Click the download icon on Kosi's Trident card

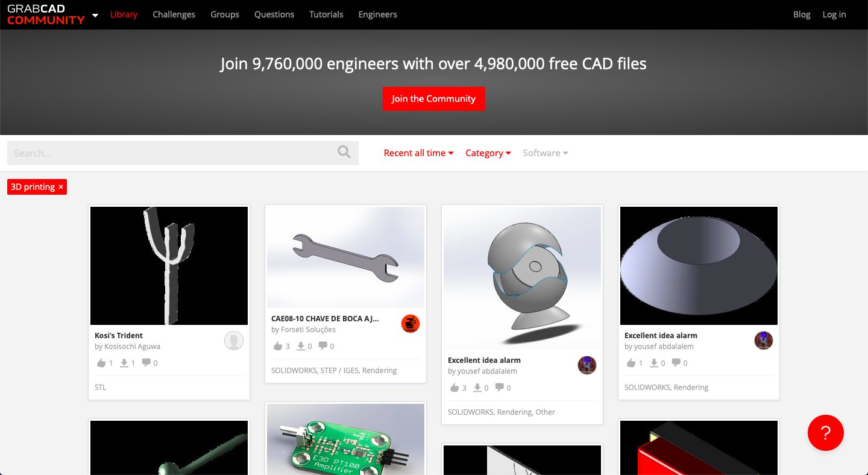click(124, 363)
